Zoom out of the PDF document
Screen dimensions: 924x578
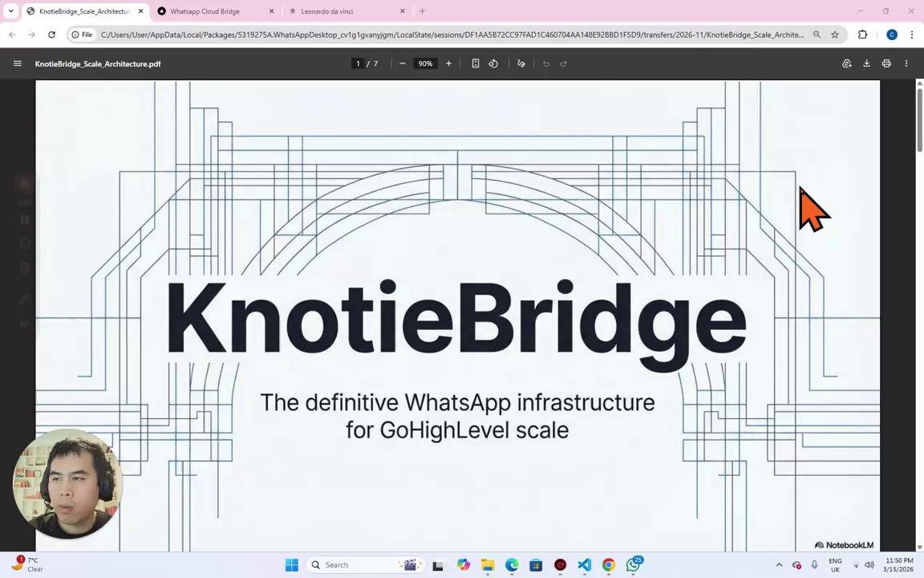tap(403, 63)
